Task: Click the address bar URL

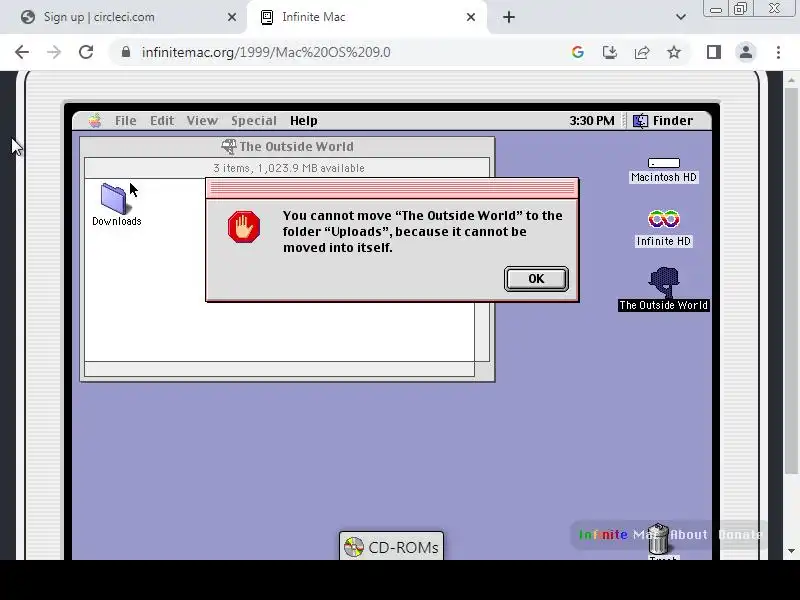Action: pos(266,52)
